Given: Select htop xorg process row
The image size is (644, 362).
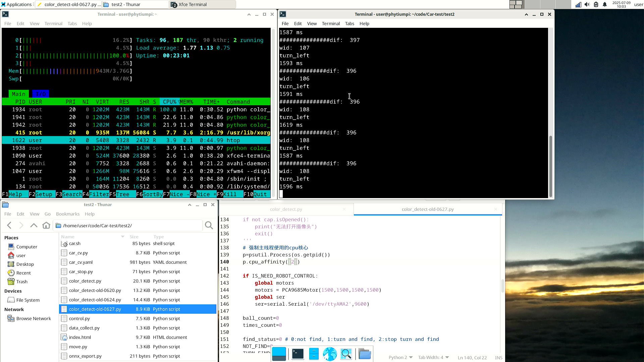Looking at the screenshot, I should 136,133.
